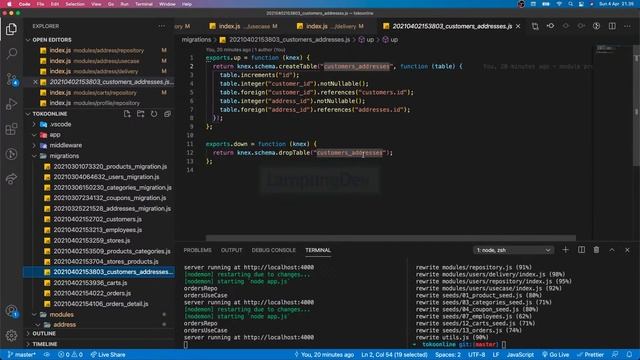Close the customers_addresses.js editor tab

pyautogui.click(x=518, y=26)
